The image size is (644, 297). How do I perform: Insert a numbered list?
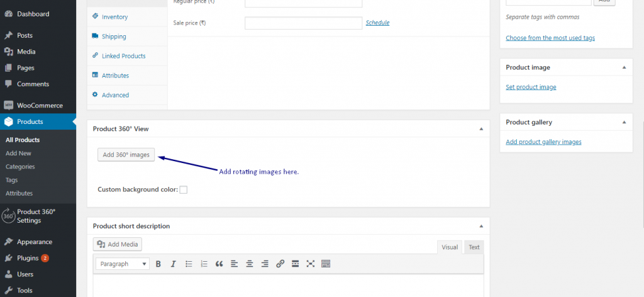pyautogui.click(x=204, y=264)
